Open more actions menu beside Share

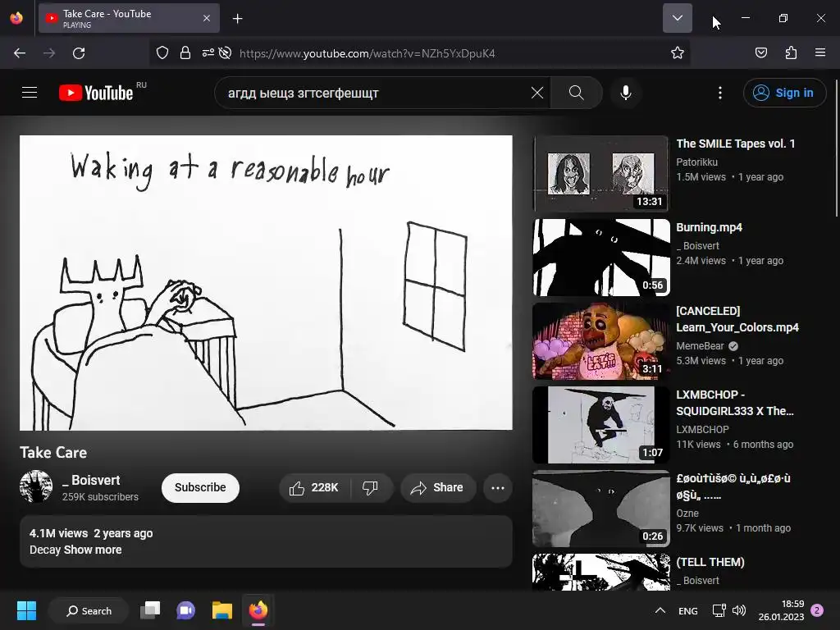point(498,487)
